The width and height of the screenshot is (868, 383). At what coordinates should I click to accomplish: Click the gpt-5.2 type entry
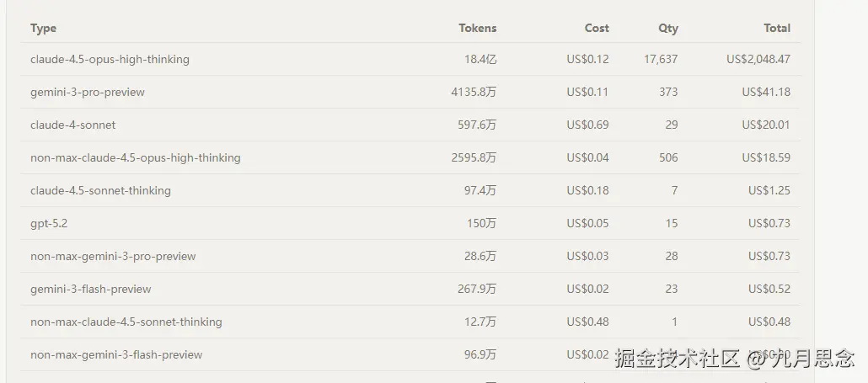(48, 224)
